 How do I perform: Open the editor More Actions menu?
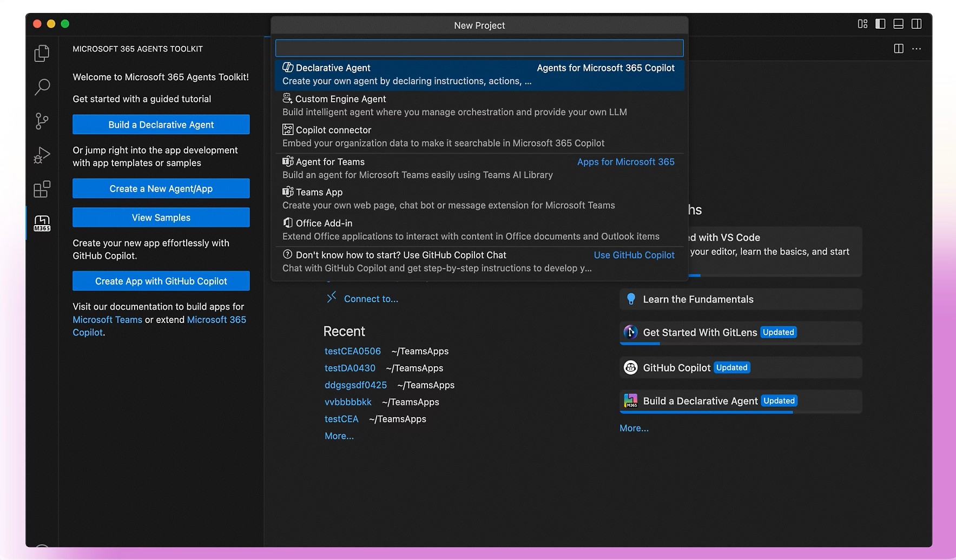(x=916, y=49)
